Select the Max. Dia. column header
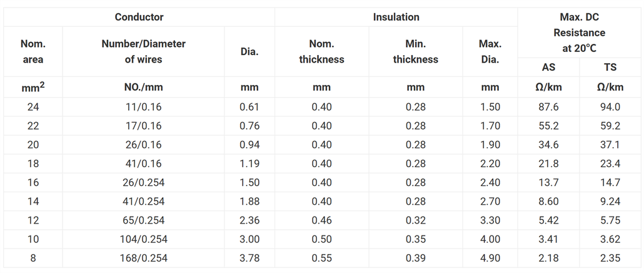644x273 pixels. click(x=490, y=51)
